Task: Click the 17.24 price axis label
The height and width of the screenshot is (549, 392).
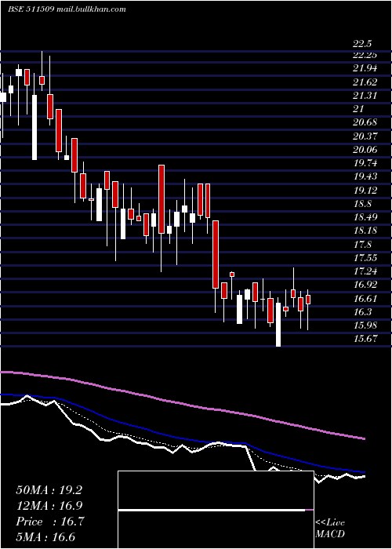Action: point(365,271)
